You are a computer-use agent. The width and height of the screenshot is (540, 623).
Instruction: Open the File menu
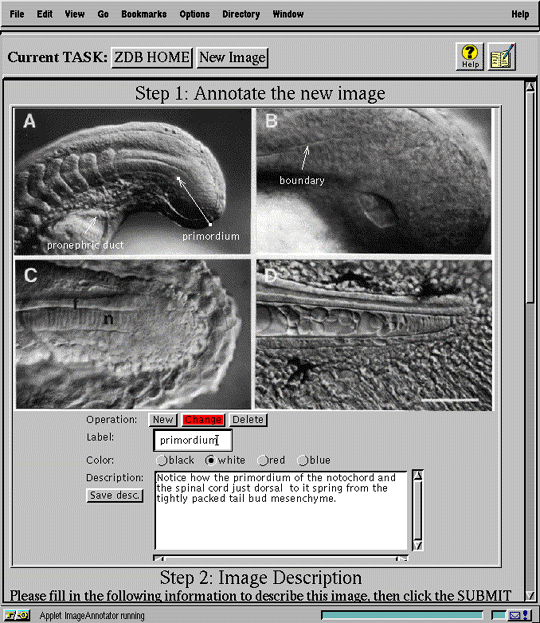17,14
